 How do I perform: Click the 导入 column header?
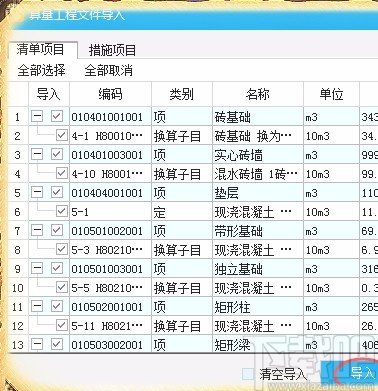tap(49, 94)
